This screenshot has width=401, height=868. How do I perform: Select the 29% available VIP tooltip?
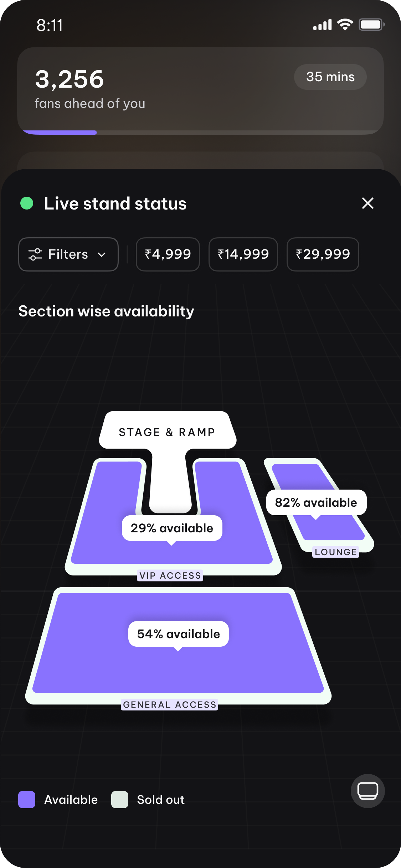click(x=172, y=528)
